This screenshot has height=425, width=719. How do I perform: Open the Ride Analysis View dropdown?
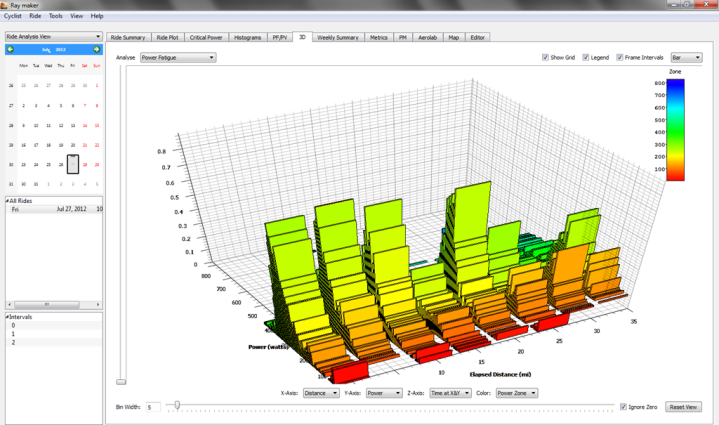click(54, 36)
